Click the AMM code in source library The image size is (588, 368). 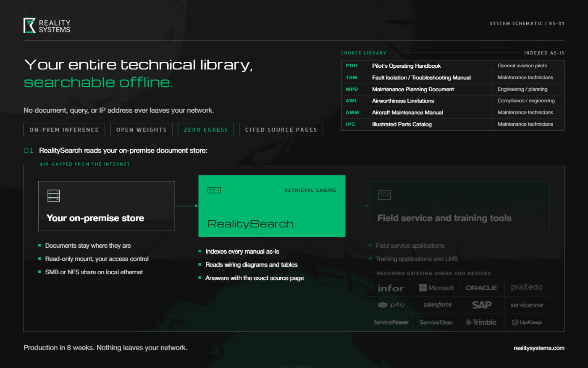(x=352, y=112)
